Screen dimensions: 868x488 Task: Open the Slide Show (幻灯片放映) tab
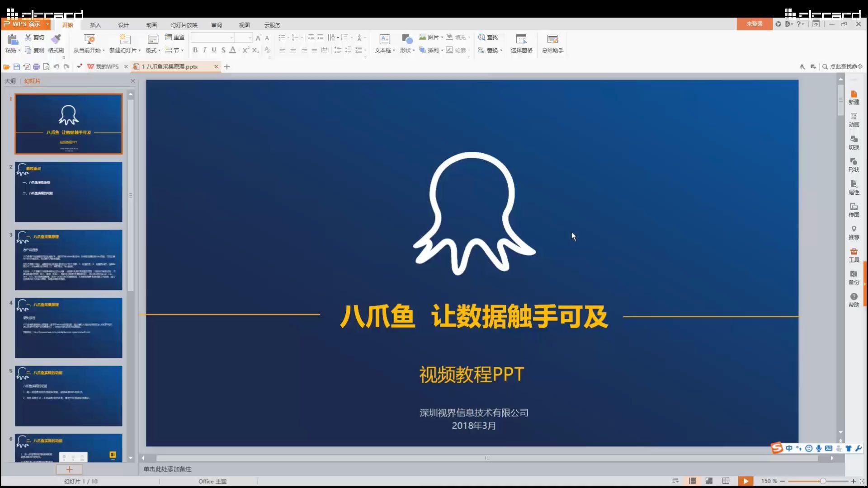pos(184,25)
